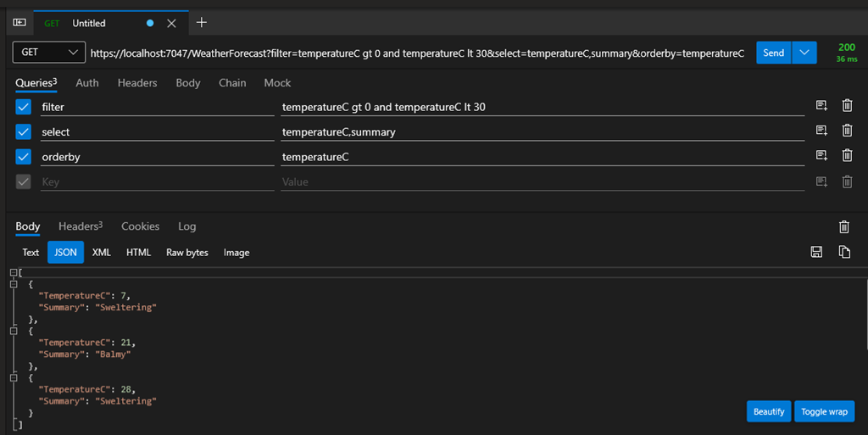Collapse the first JSON object node

tap(14, 284)
